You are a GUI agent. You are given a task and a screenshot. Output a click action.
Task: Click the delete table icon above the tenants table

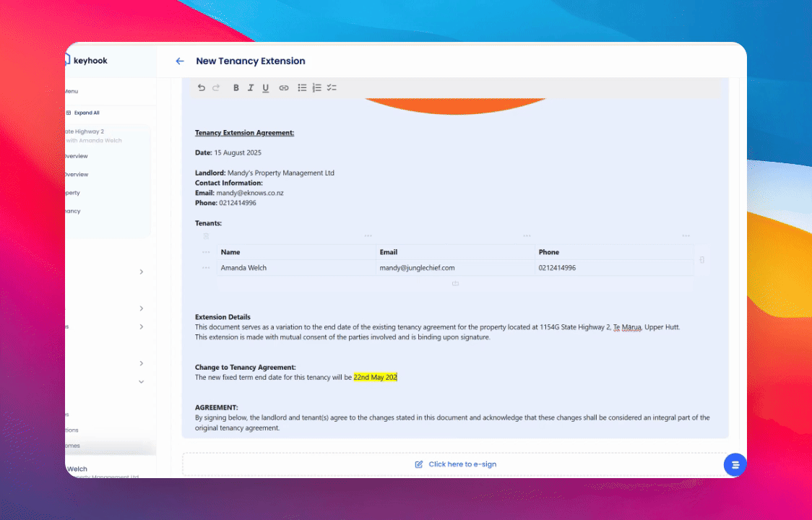click(206, 236)
